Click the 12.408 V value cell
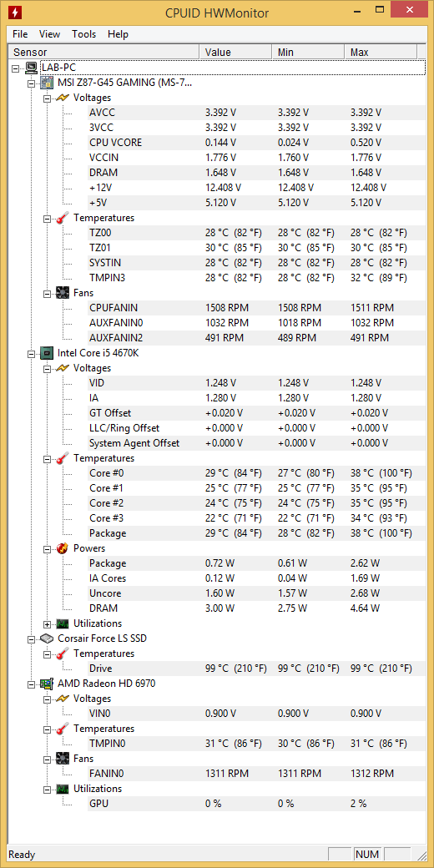This screenshot has width=434, height=868. click(x=223, y=187)
